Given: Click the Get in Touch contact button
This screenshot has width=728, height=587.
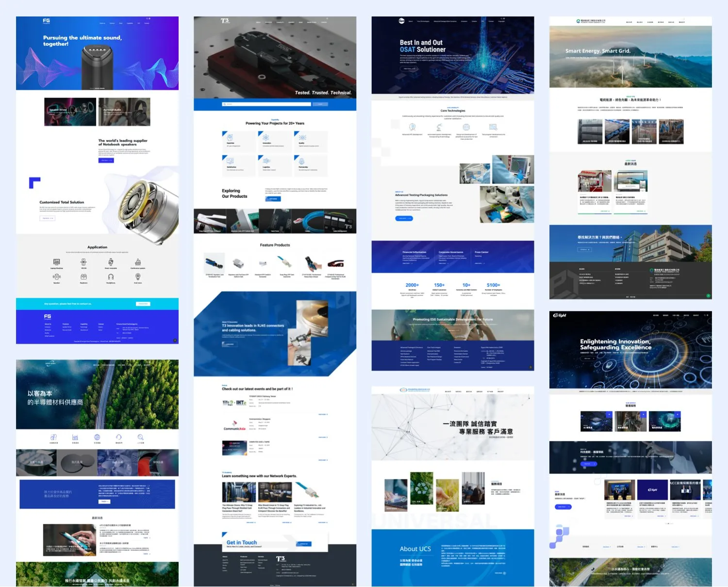Looking at the screenshot, I should point(303,544).
